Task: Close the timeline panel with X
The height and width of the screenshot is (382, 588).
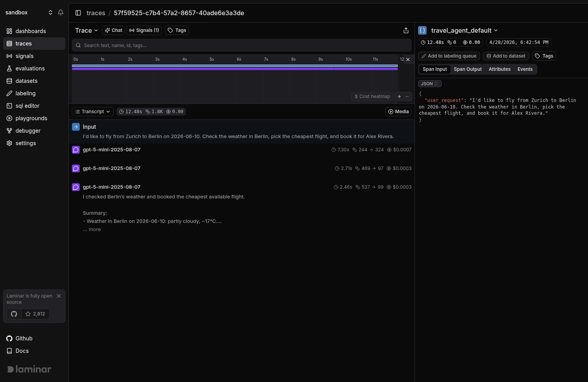Action: click(x=408, y=60)
